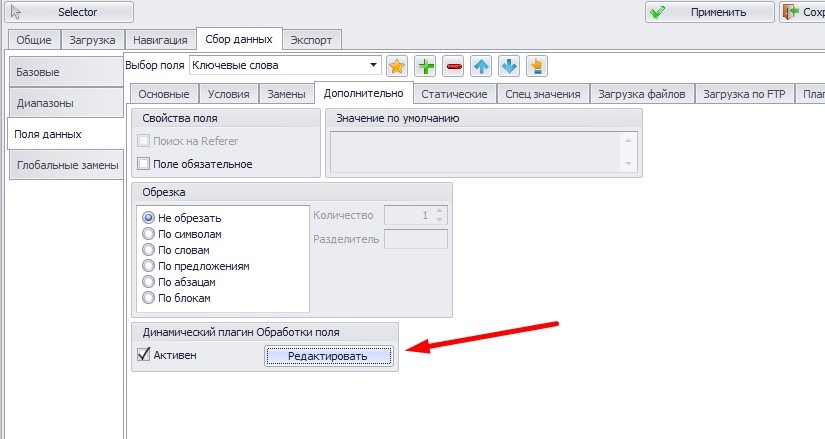The height and width of the screenshot is (439, 825).
Task: Click the Selector button with cursor icon
Action: coord(69,12)
